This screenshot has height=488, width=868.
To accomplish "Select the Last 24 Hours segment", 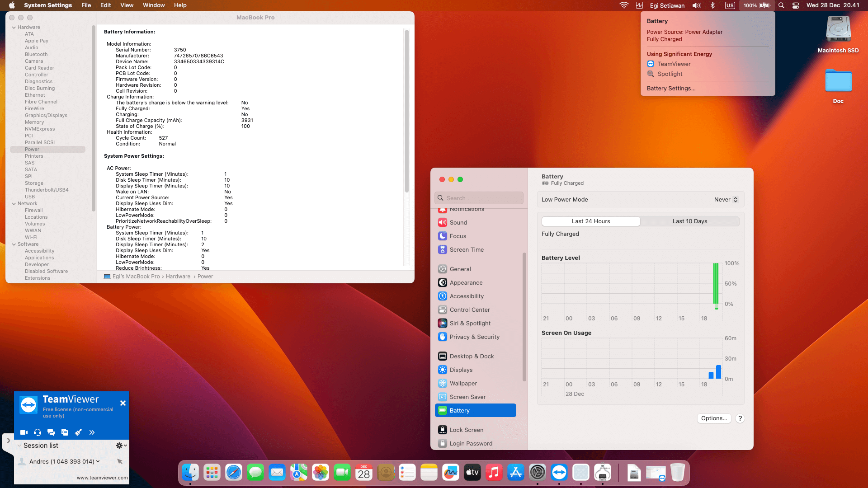I will coord(591,221).
